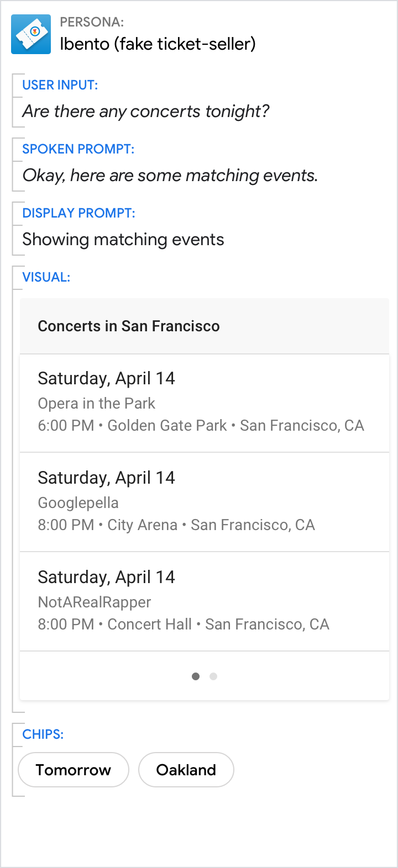Viewport: 398px width, 868px height.
Task: Click the Ibento ticket app icon
Action: point(31,34)
